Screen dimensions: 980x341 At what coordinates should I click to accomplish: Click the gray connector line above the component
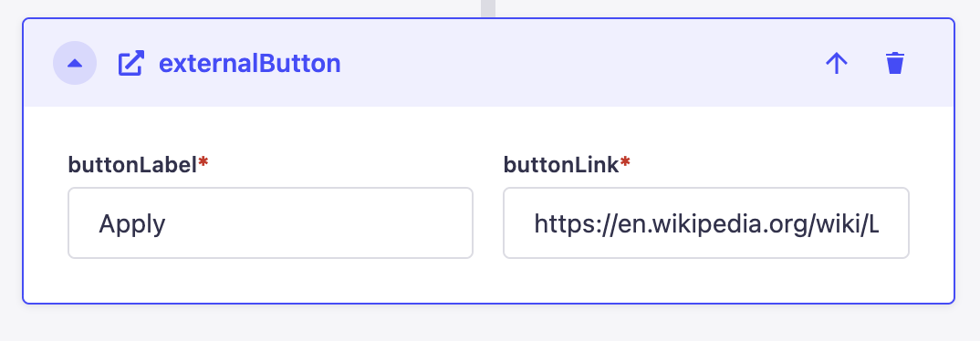(488, 8)
